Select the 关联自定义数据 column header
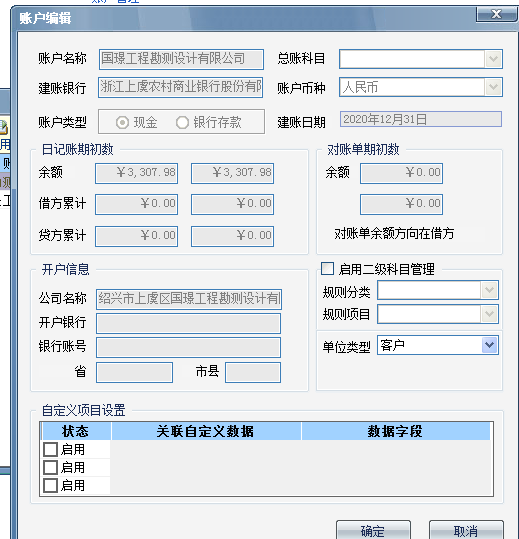Screen dimensions: 519x539 [x=206, y=431]
